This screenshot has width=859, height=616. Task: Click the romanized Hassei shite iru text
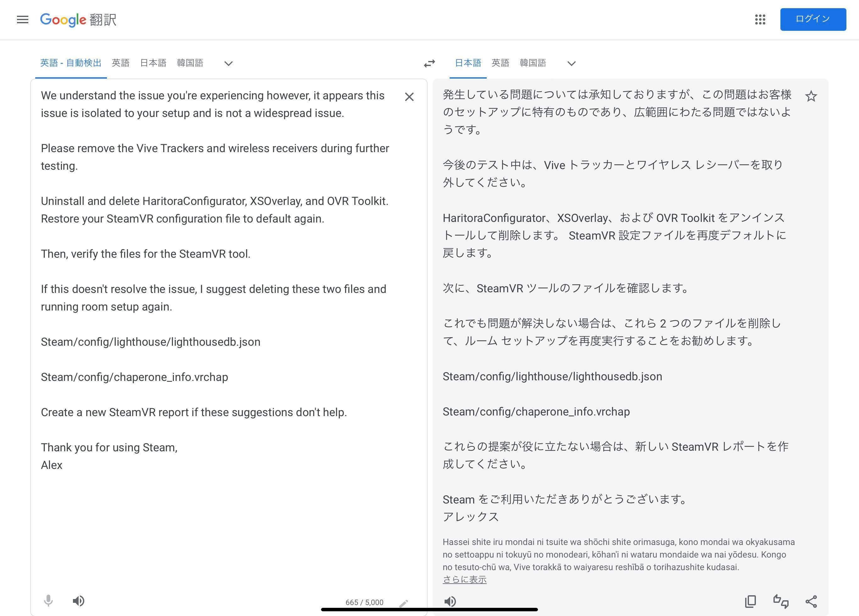(x=618, y=555)
